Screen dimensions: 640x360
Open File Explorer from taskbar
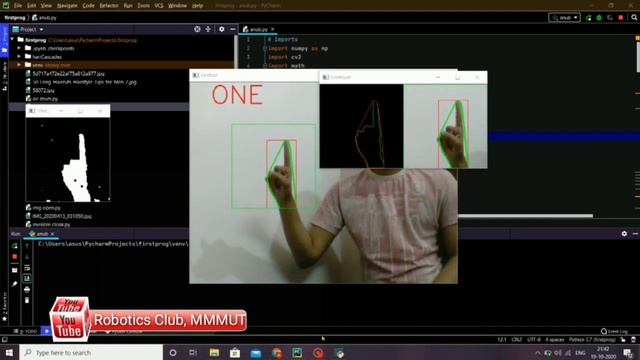pyautogui.click(x=214, y=353)
